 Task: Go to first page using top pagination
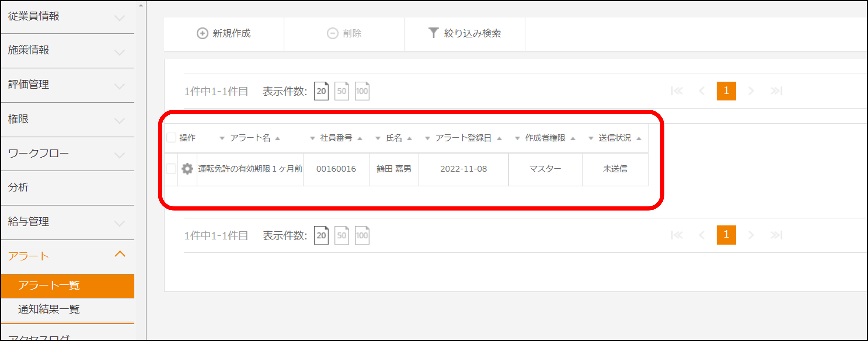coord(677,91)
